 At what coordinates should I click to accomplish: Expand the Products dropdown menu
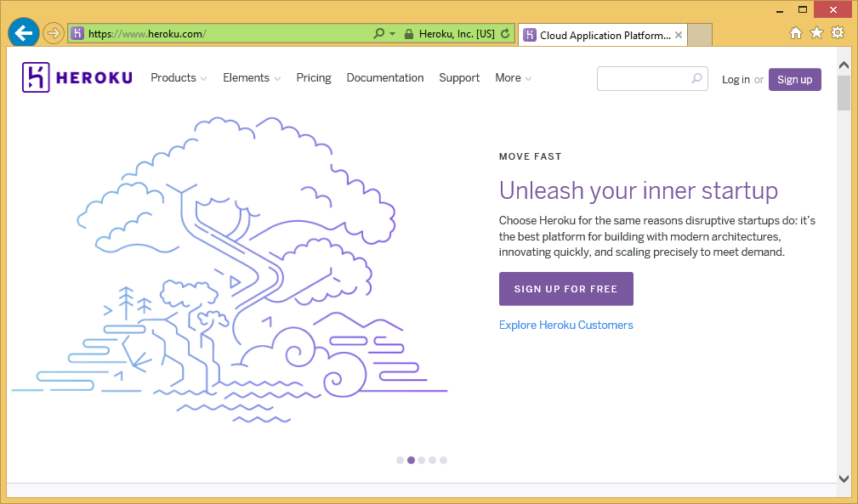tap(179, 78)
